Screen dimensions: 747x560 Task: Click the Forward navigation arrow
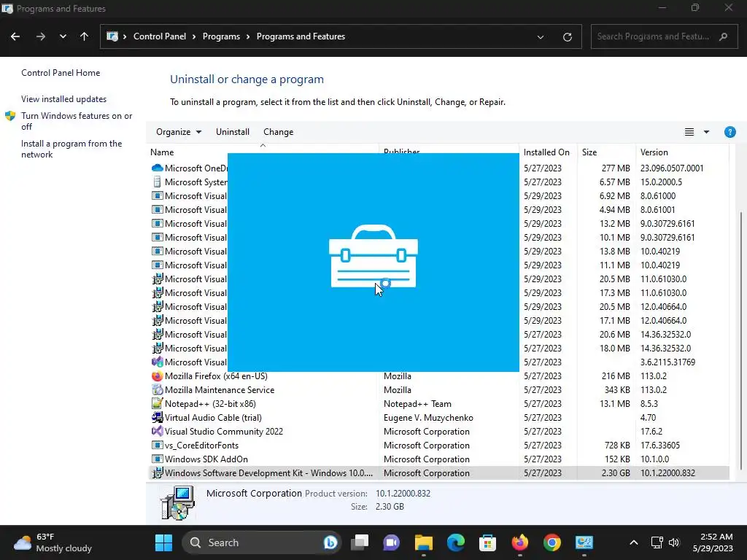41,36
